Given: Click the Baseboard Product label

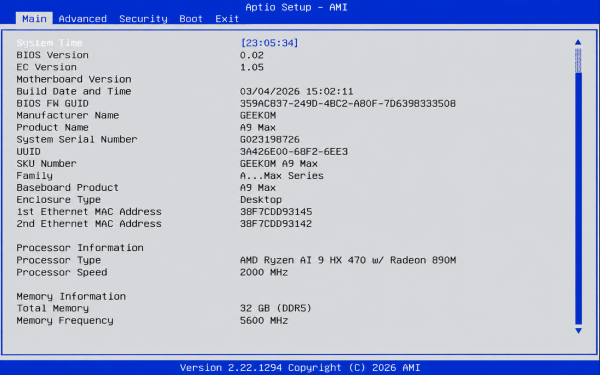Looking at the screenshot, I should (67, 188).
